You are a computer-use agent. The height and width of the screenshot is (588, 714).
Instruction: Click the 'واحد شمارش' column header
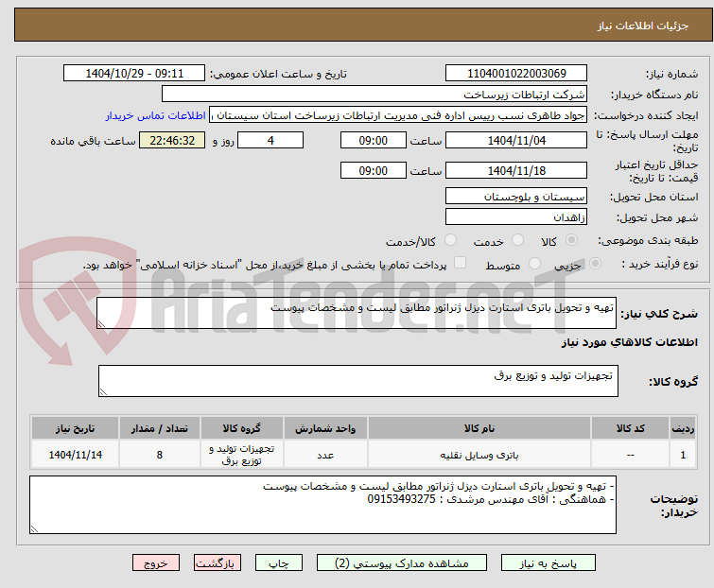325,428
